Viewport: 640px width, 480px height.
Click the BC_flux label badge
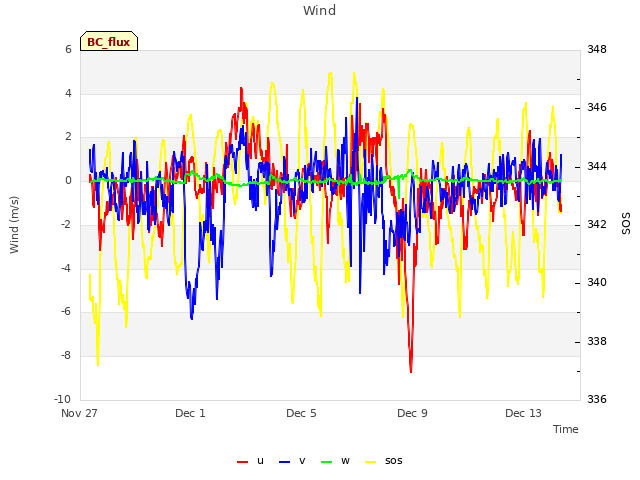coord(109,41)
